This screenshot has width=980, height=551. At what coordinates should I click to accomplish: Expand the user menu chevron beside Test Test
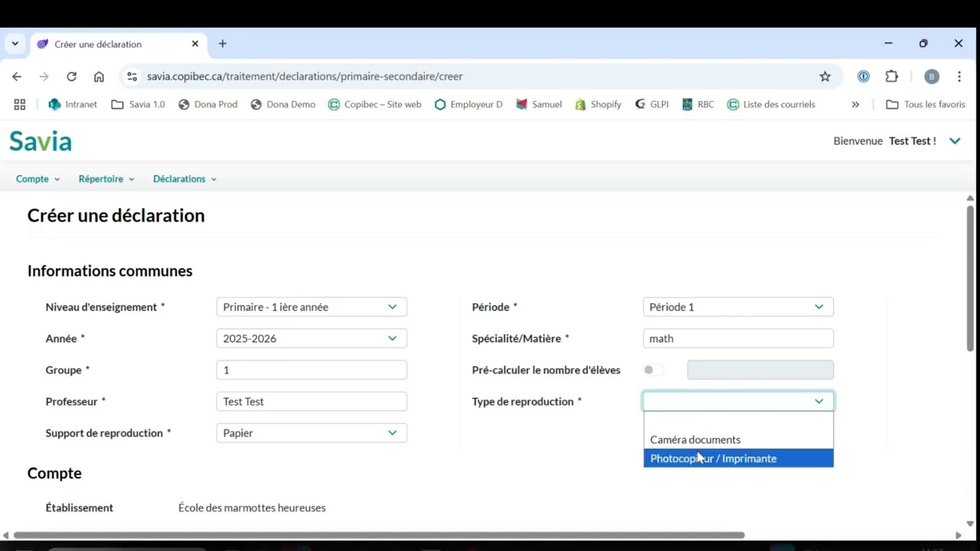(955, 141)
